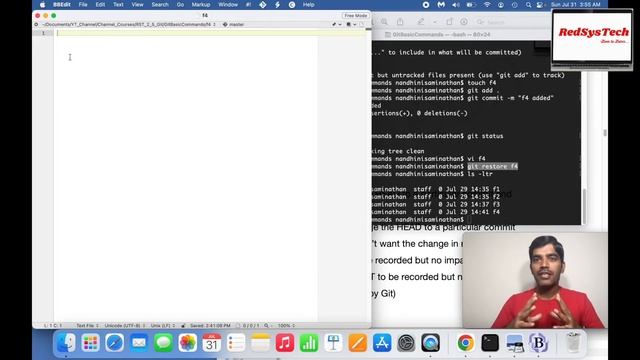Open Notes app from the Dock

[260, 343]
